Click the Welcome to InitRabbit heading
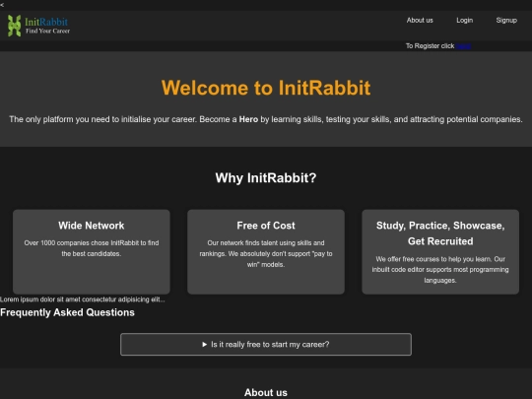The image size is (532, 399). tap(266, 88)
